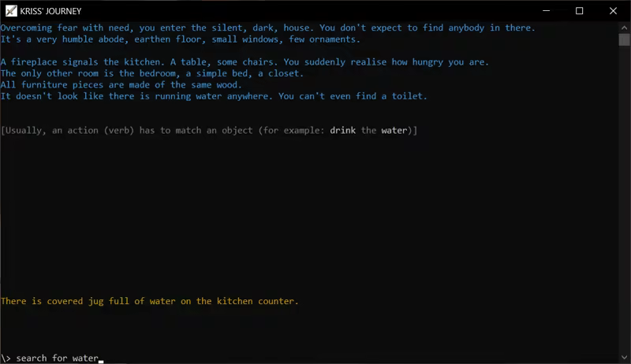Click the blinking cursor after typed command
This screenshot has width=631, height=364.
[x=101, y=359]
